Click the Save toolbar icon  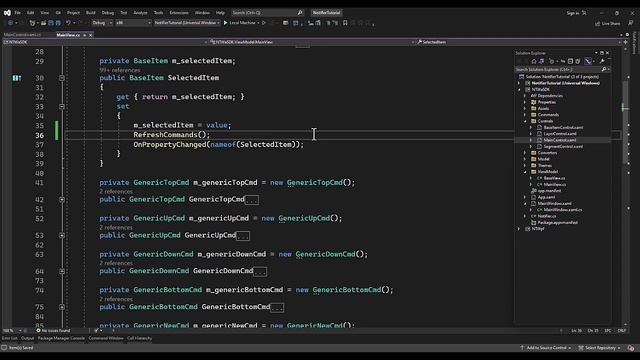point(51,23)
